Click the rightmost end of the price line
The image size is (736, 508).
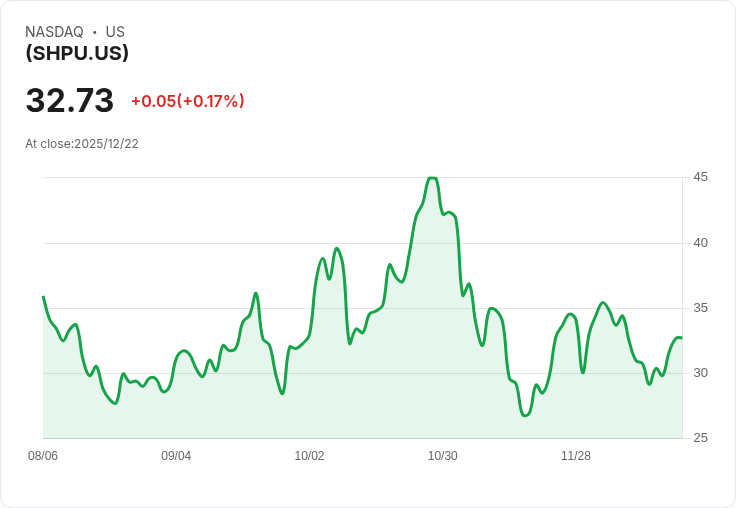(x=682, y=338)
